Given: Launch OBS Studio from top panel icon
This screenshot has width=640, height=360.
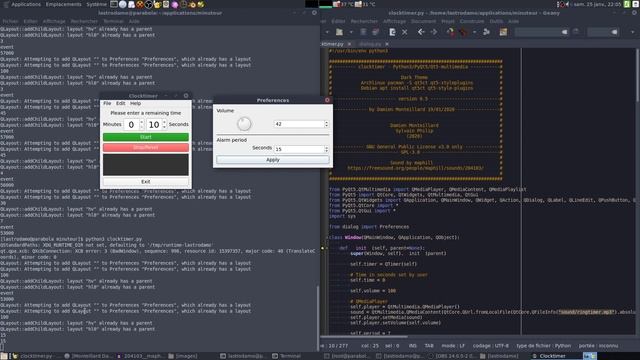Looking at the screenshot, I should [x=149, y=4].
